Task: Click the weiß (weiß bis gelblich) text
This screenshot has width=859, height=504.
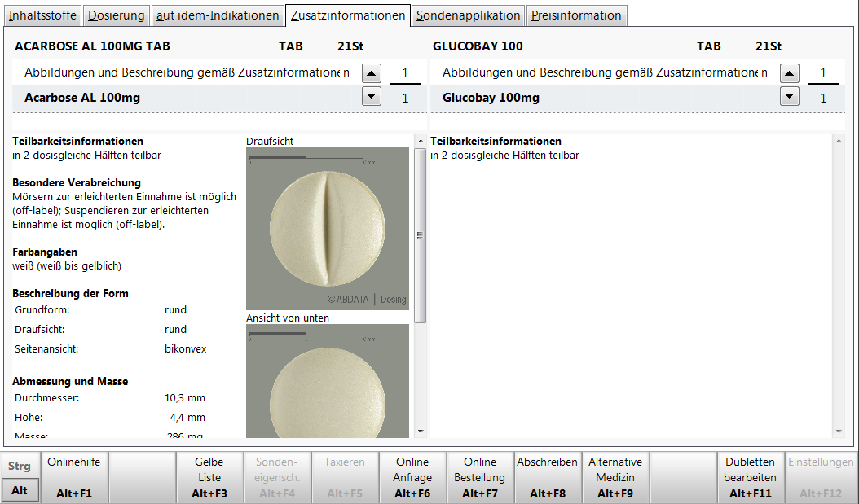Action: click(67, 266)
